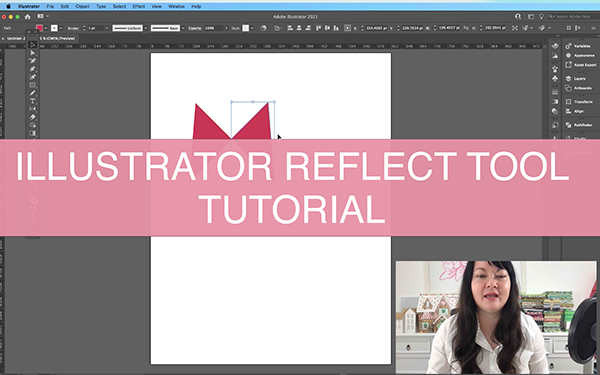
Task: Click the graphic Style swatch
Action: point(246,28)
